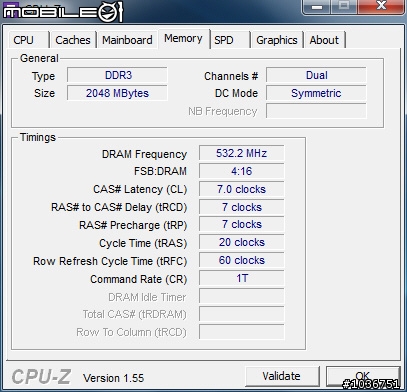Select the 20 clocks tRAS value
Screen dimensions: 407x392
coord(241,242)
